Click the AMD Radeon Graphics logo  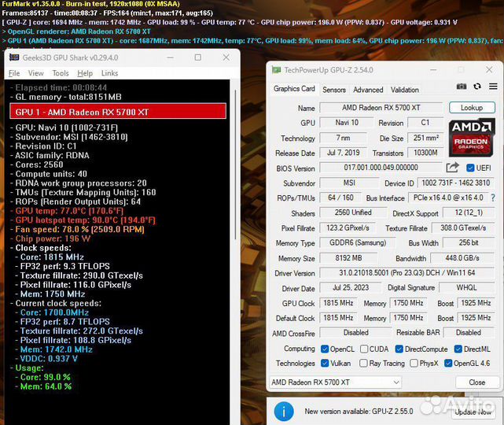click(471, 138)
